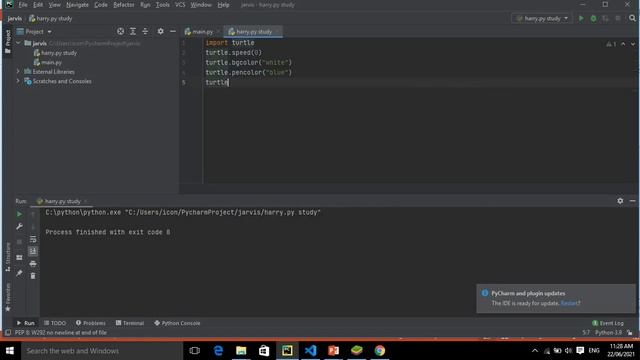640x360 pixels.
Task: Click Expand All in the Project panel
Action: coord(133,31)
